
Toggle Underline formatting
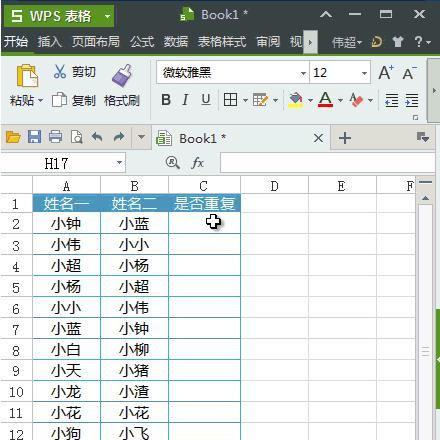point(206,100)
